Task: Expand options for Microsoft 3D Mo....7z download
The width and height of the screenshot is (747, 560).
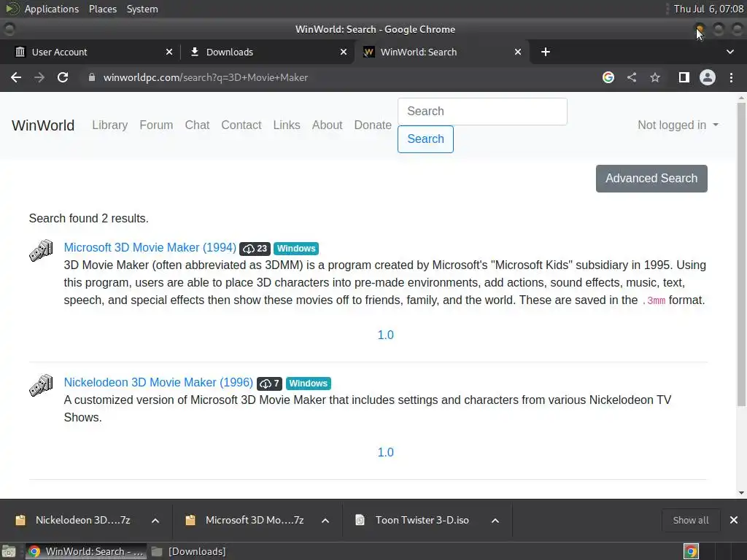Action: 325,521
